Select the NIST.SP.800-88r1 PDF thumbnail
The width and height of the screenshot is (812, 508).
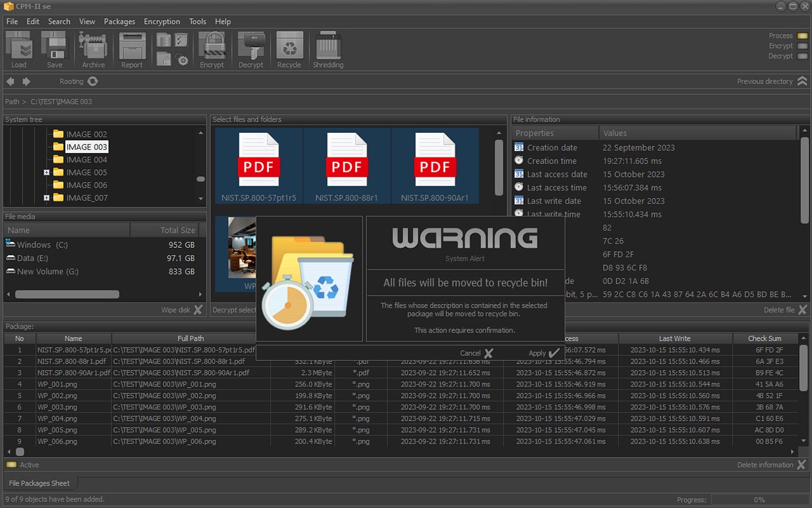[x=346, y=166]
